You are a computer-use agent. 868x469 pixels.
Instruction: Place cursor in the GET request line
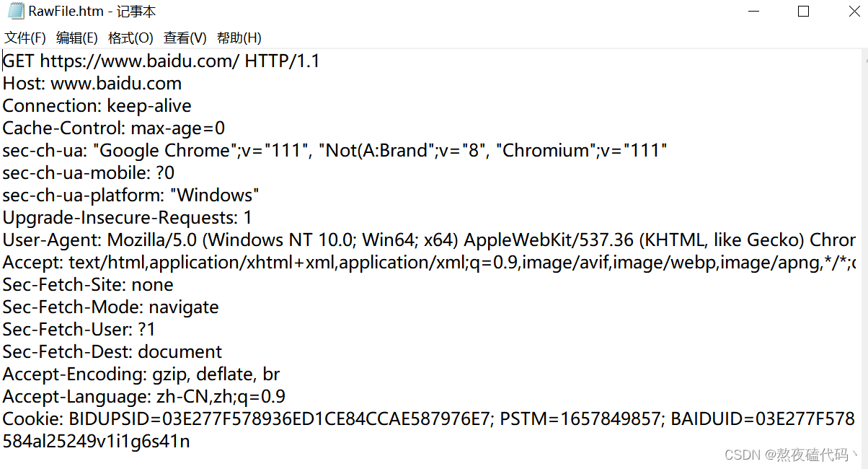pos(161,61)
